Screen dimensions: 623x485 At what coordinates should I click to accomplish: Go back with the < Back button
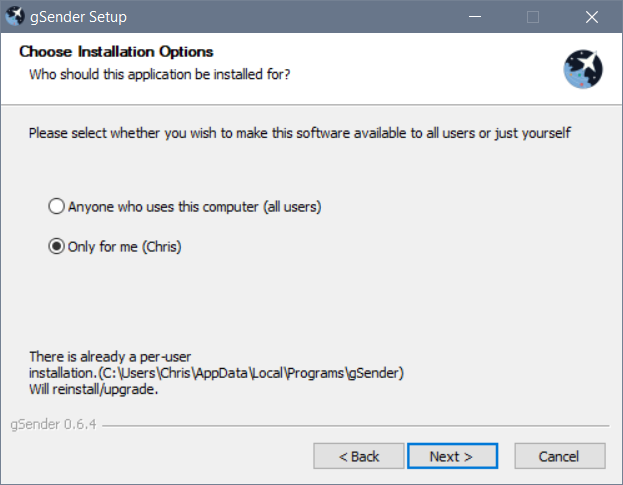click(x=359, y=456)
